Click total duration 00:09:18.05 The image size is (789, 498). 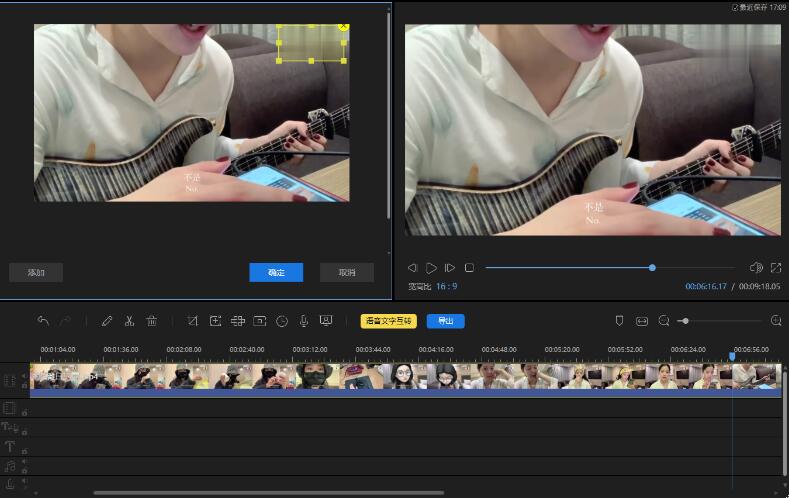759,286
